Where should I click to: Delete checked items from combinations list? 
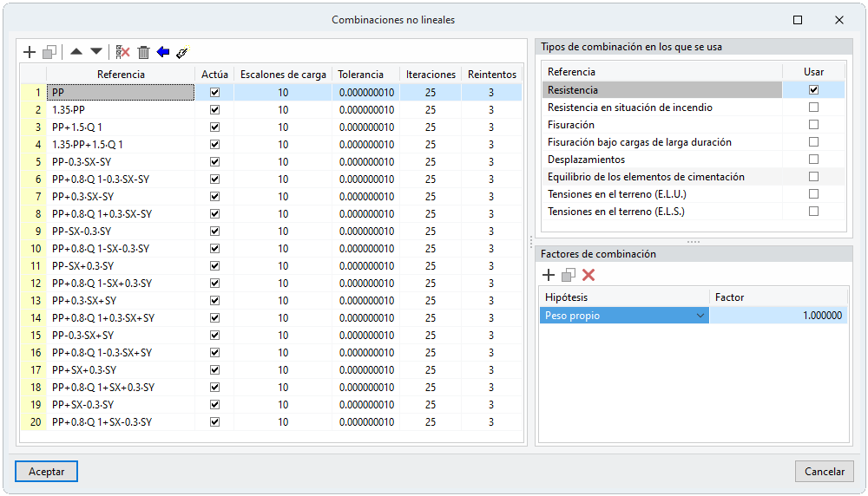pyautogui.click(x=122, y=53)
